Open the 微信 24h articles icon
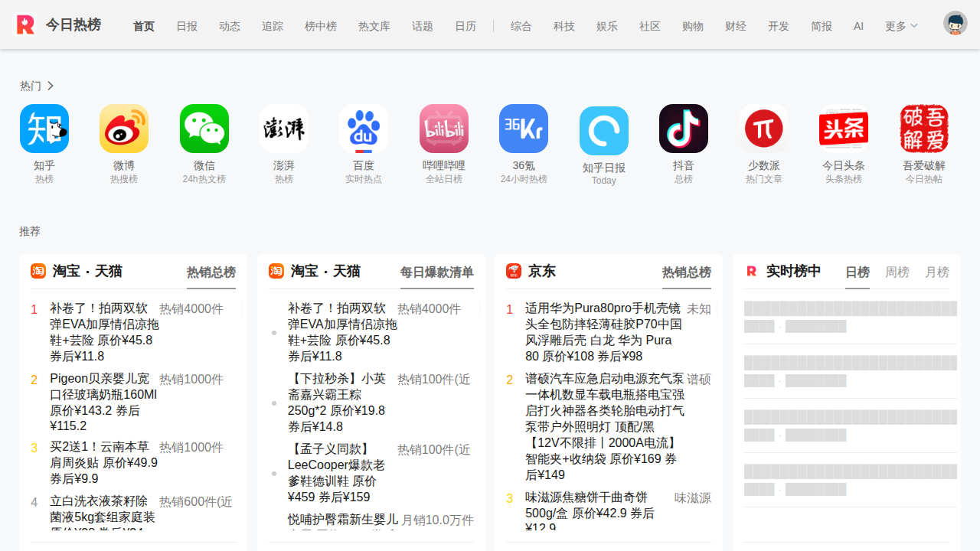This screenshot has width=980, height=551. click(x=204, y=129)
